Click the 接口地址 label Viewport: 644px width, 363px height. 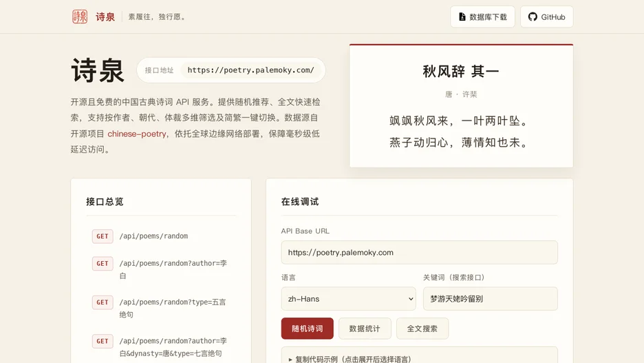coord(160,70)
